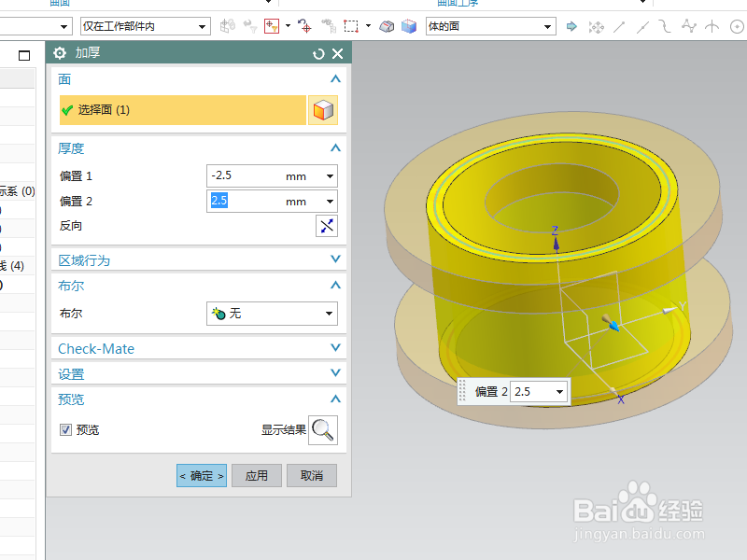This screenshot has width=747, height=560.
Task: Click the 标系 (0) row in navigator
Action: (17, 191)
